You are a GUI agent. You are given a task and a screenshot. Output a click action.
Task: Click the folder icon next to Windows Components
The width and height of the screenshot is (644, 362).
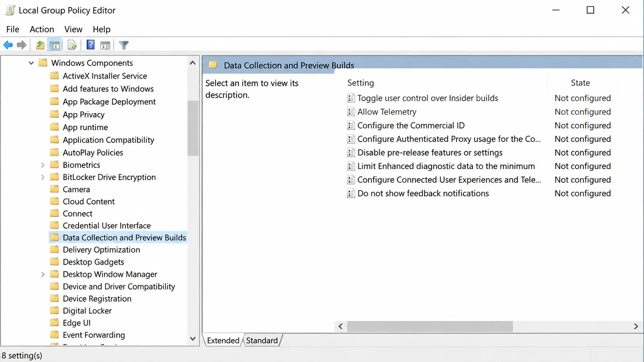point(43,63)
